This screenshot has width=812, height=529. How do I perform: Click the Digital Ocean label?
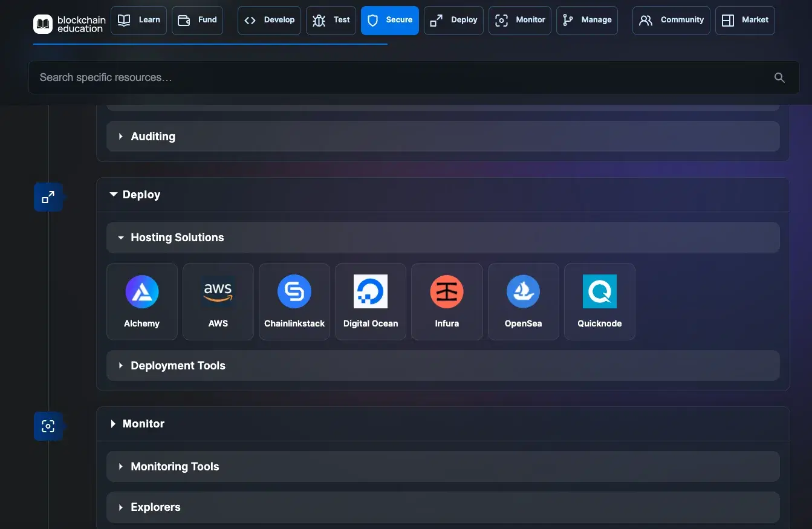tap(371, 323)
